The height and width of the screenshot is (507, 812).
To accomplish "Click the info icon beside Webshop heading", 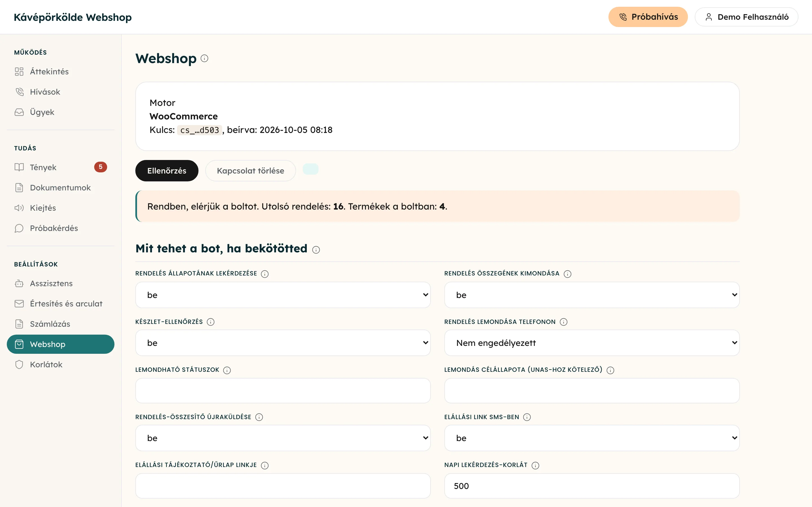I will pos(204,58).
